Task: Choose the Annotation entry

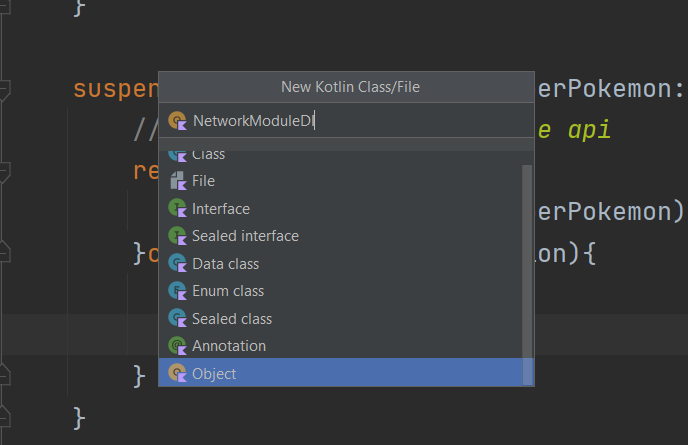Action: [229, 346]
